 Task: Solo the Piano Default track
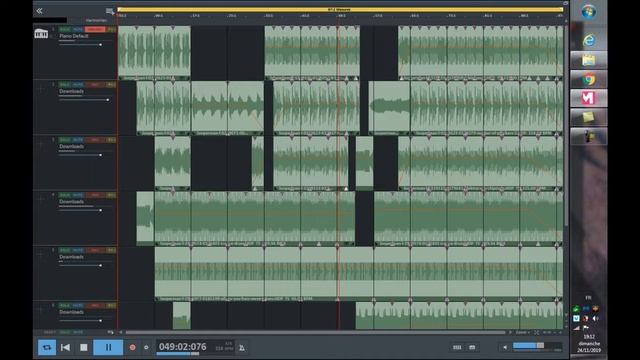click(x=64, y=29)
